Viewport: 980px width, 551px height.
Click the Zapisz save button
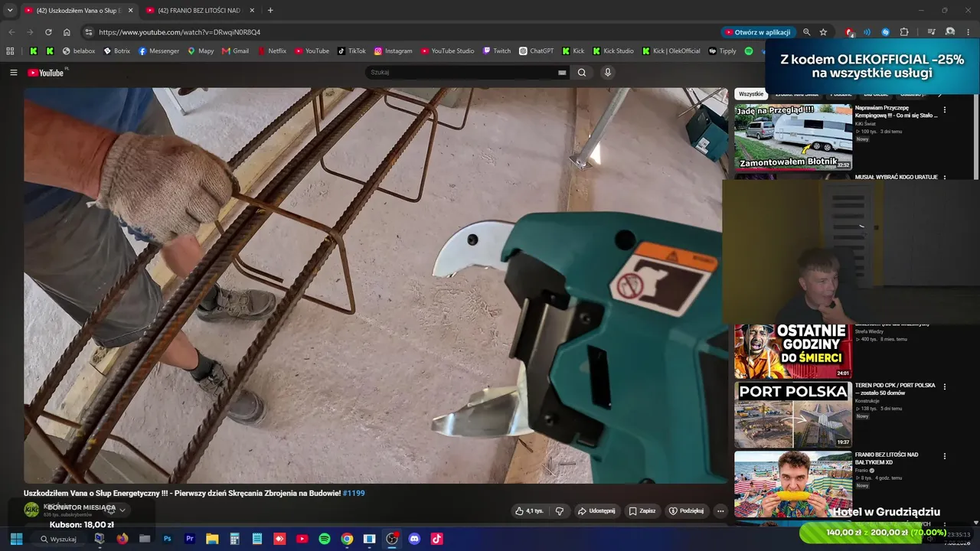642,510
